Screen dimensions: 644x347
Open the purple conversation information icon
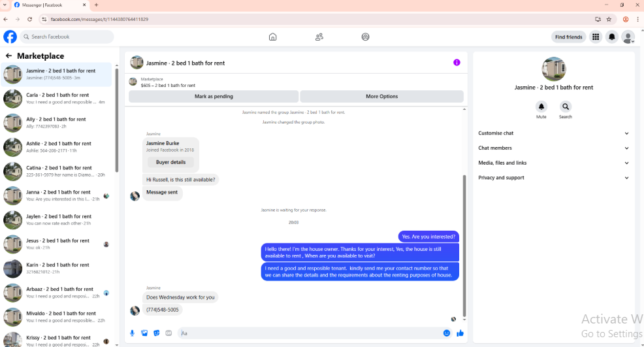pos(457,63)
